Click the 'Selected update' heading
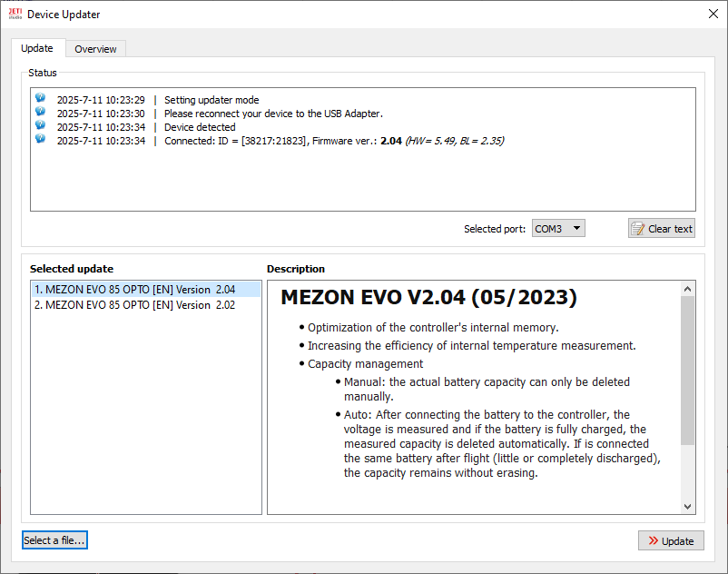Image resolution: width=728 pixels, height=574 pixels. pyautogui.click(x=72, y=269)
